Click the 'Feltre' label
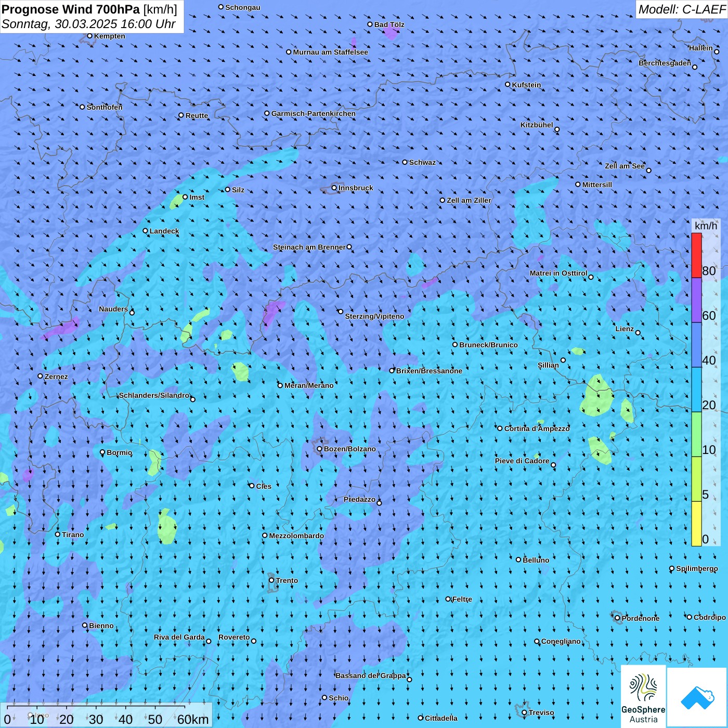This screenshot has height=728, width=728. coord(462,599)
